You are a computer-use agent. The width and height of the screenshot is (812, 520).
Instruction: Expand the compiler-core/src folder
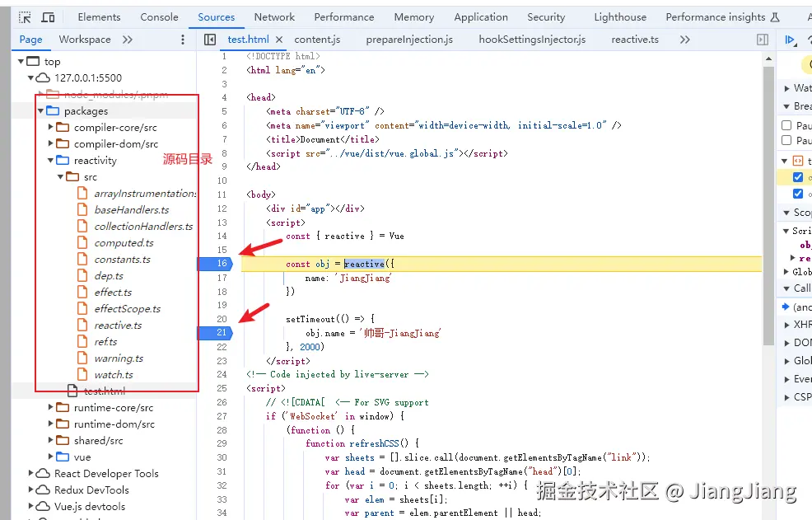[51, 127]
